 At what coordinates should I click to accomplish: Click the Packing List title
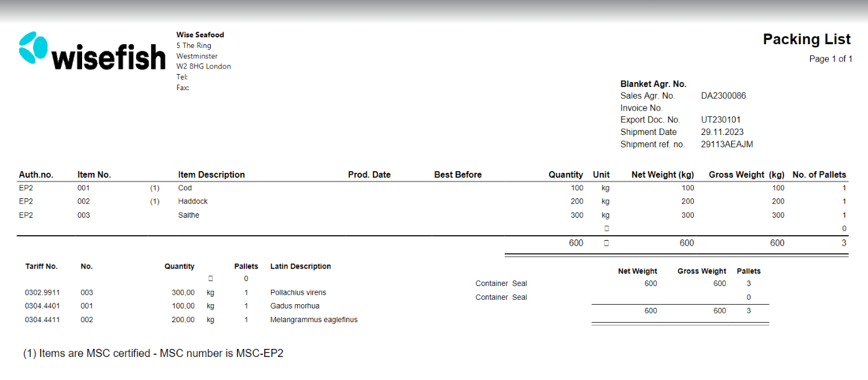tap(806, 39)
